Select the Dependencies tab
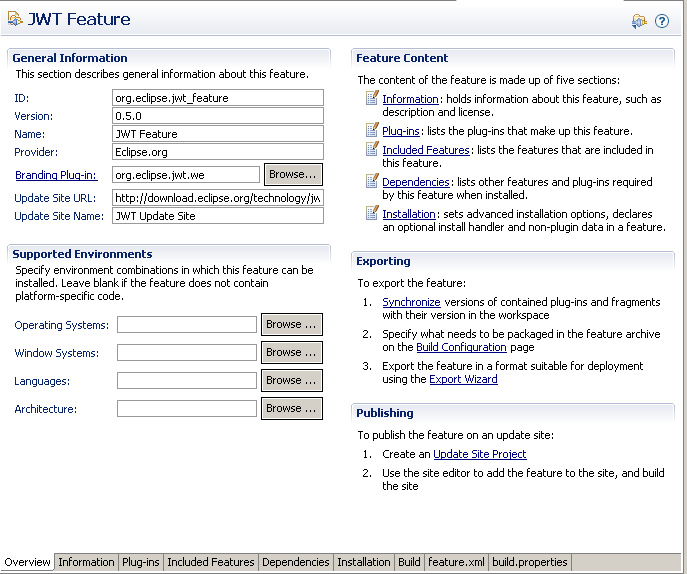This screenshot has width=687, height=574. [x=296, y=562]
